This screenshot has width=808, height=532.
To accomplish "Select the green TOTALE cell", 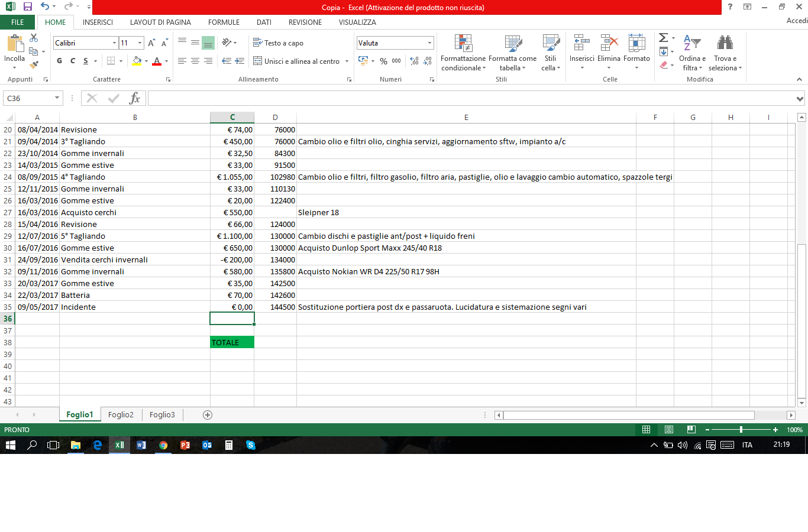I will (232, 342).
